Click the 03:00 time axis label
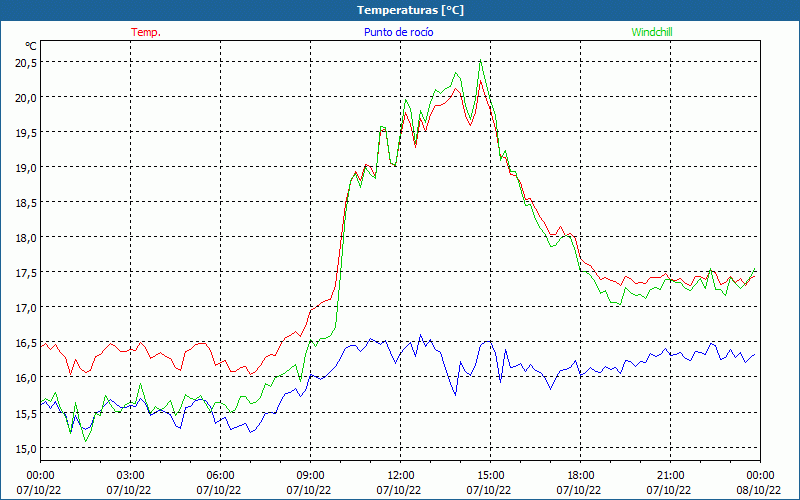This screenshot has width=800, height=500. coord(130,476)
